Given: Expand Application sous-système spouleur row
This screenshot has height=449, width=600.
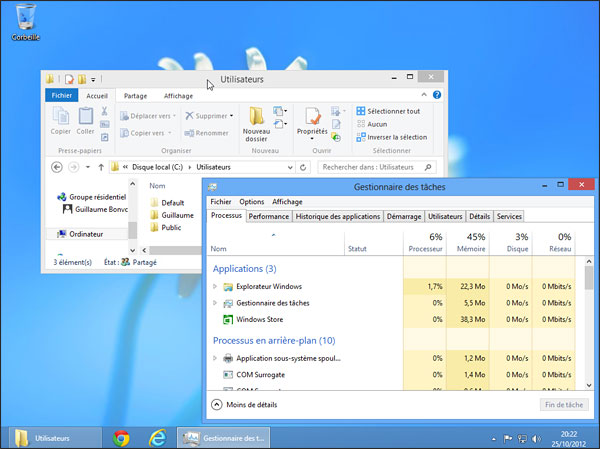Looking at the screenshot, I should tap(215, 358).
